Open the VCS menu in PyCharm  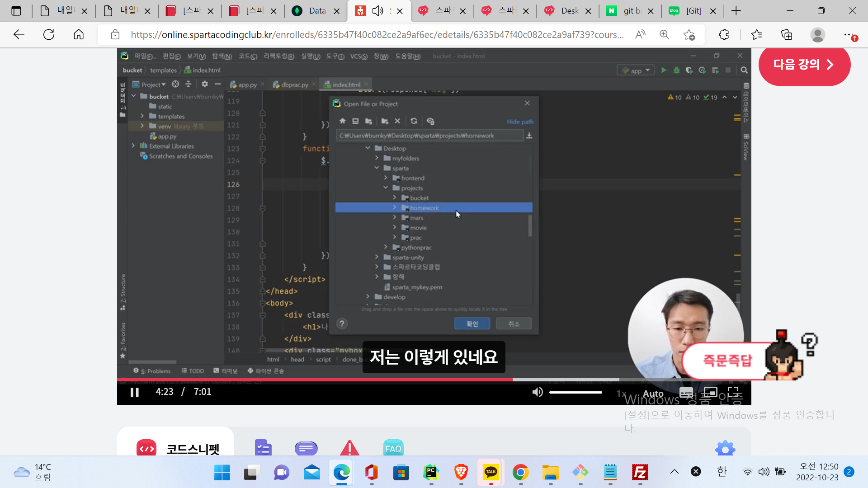click(359, 56)
